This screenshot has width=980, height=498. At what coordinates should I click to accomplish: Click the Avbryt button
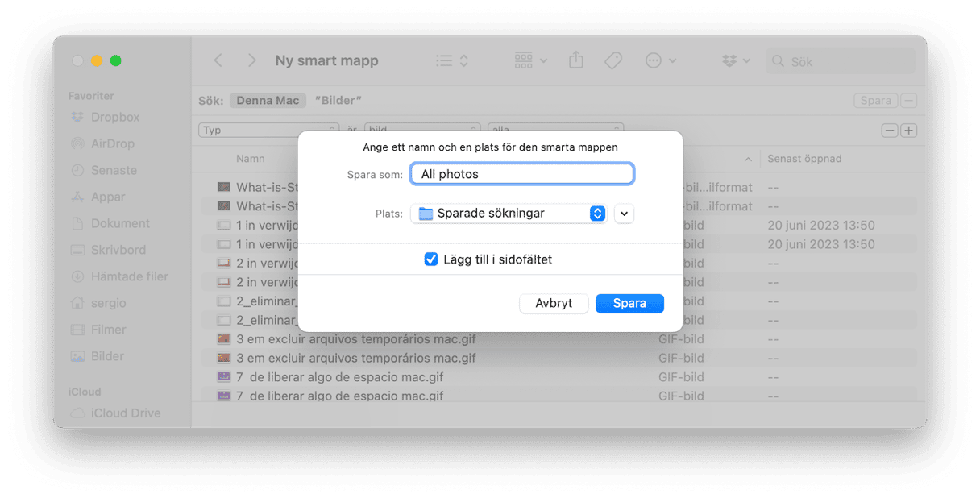(554, 303)
